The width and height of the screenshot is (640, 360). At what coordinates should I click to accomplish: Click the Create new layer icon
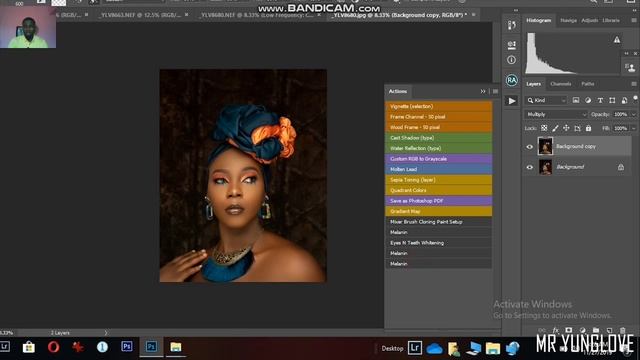point(609,330)
